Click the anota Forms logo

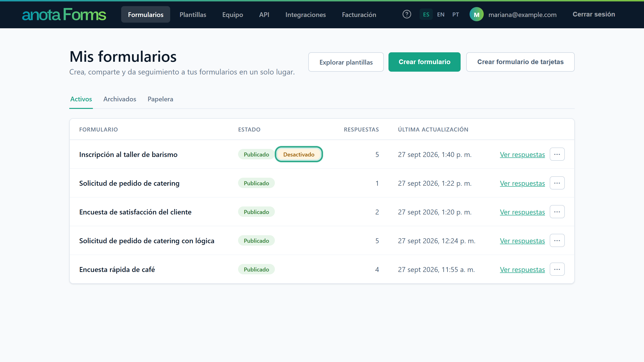pos(64,15)
